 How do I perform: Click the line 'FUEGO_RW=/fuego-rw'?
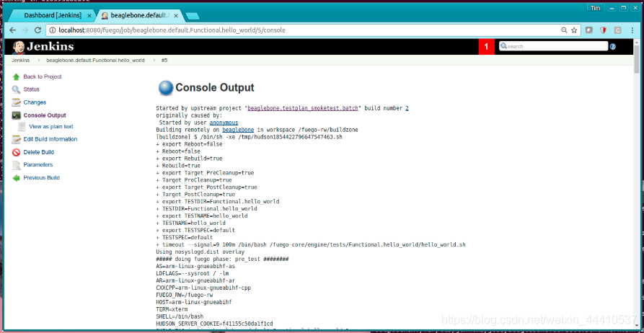pos(185,295)
